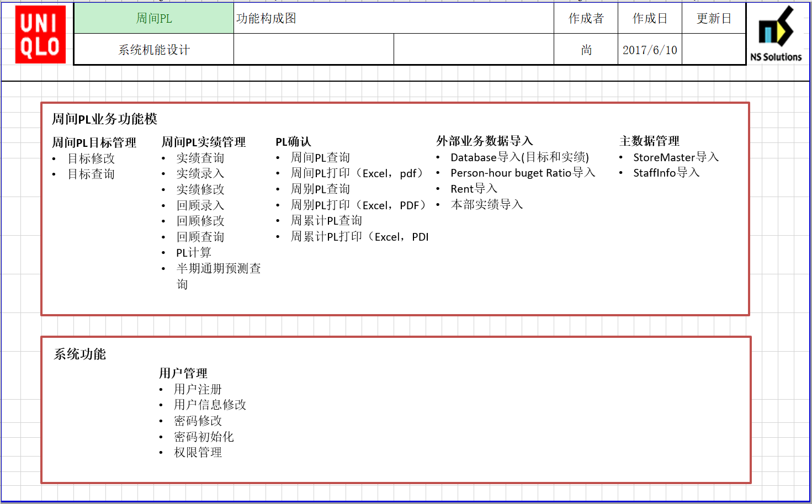
Task: Click the 主数据管理 heading
Action: 649,141
